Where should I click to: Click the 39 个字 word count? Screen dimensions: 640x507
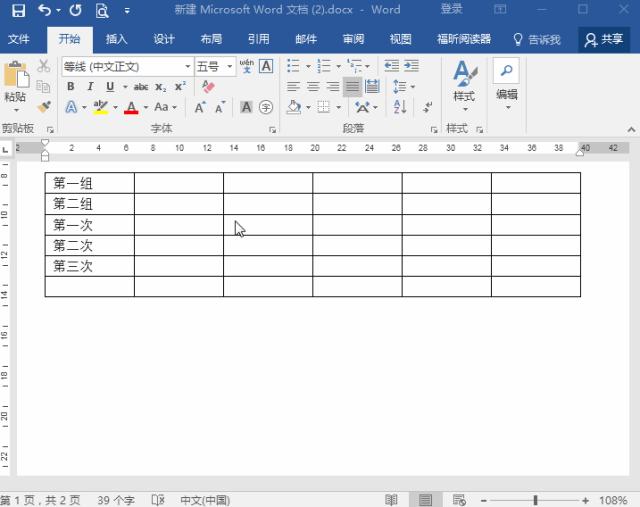click(x=116, y=500)
